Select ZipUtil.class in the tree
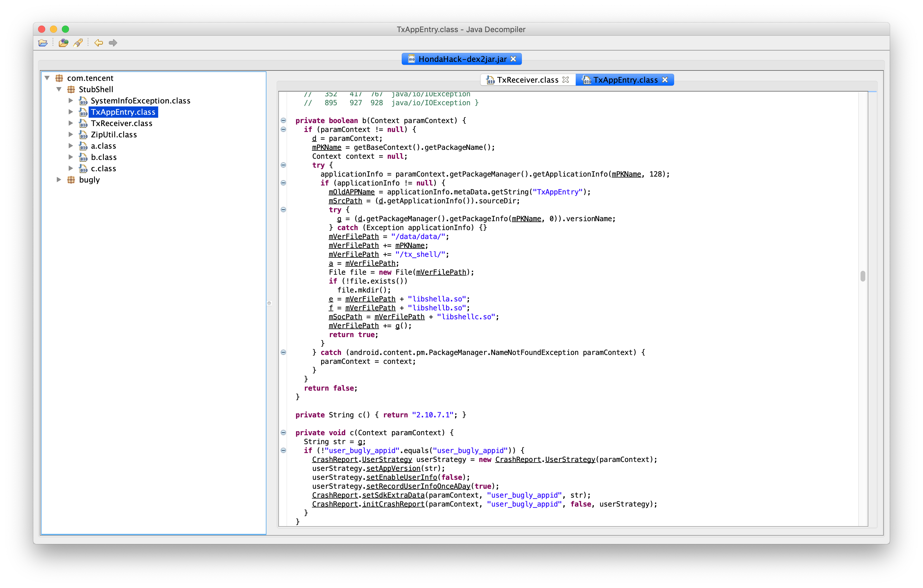Image resolution: width=923 pixels, height=588 pixels. (x=114, y=135)
